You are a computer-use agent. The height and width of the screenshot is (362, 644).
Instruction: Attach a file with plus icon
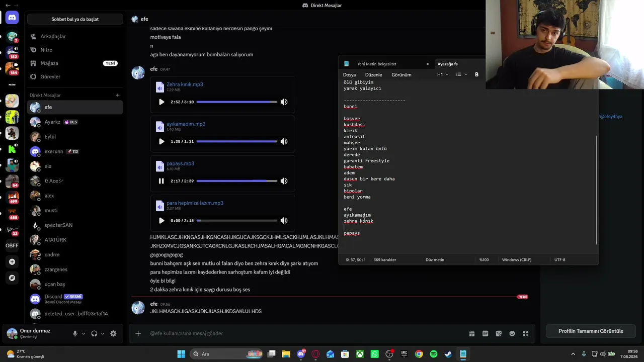[138, 333]
